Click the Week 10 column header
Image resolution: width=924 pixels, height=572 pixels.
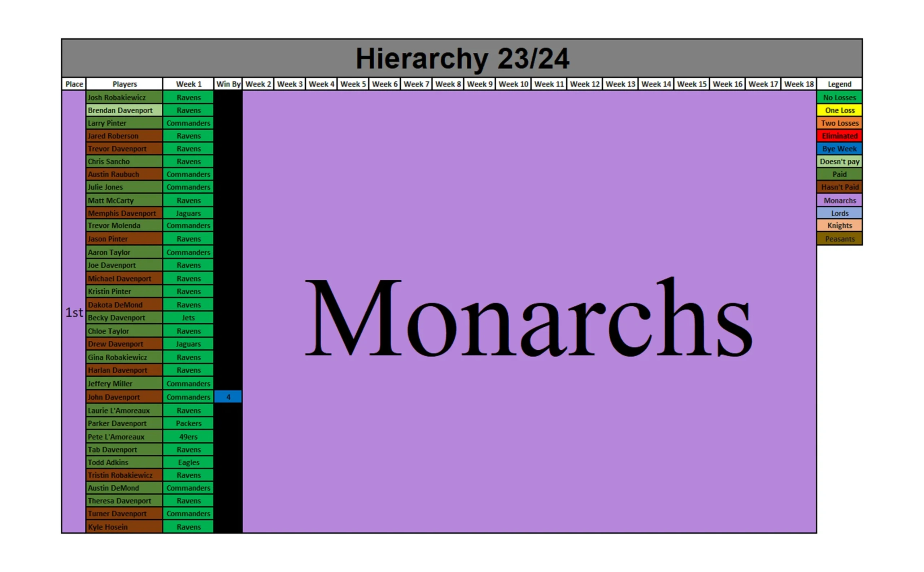(513, 84)
